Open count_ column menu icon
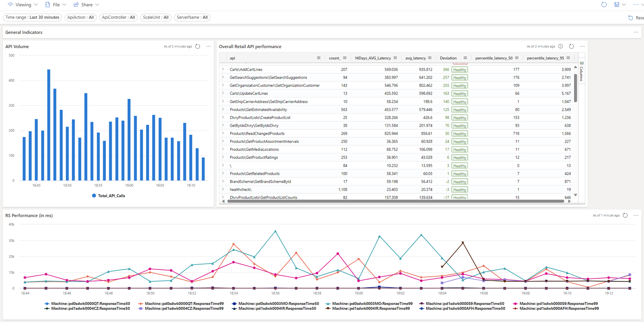 [x=344, y=58]
